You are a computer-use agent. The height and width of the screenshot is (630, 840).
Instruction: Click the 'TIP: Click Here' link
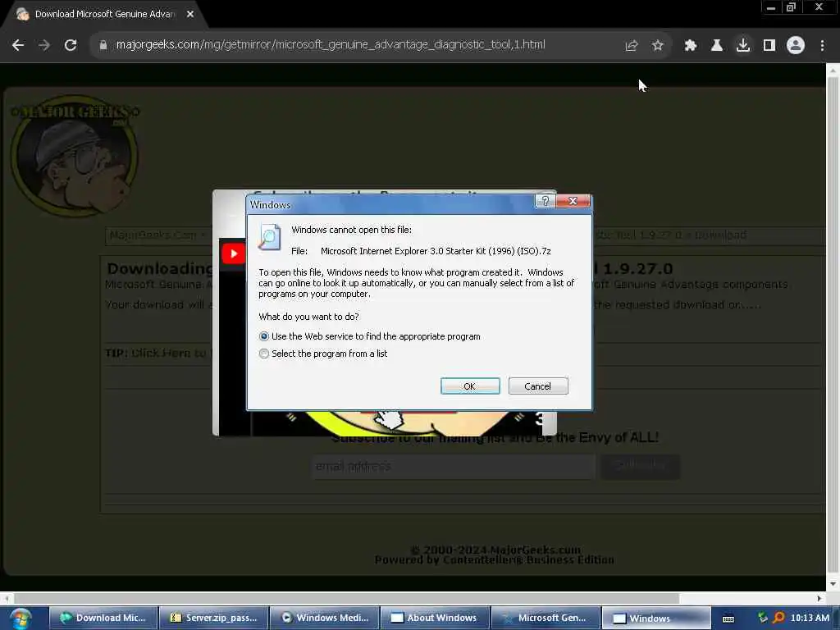156,353
